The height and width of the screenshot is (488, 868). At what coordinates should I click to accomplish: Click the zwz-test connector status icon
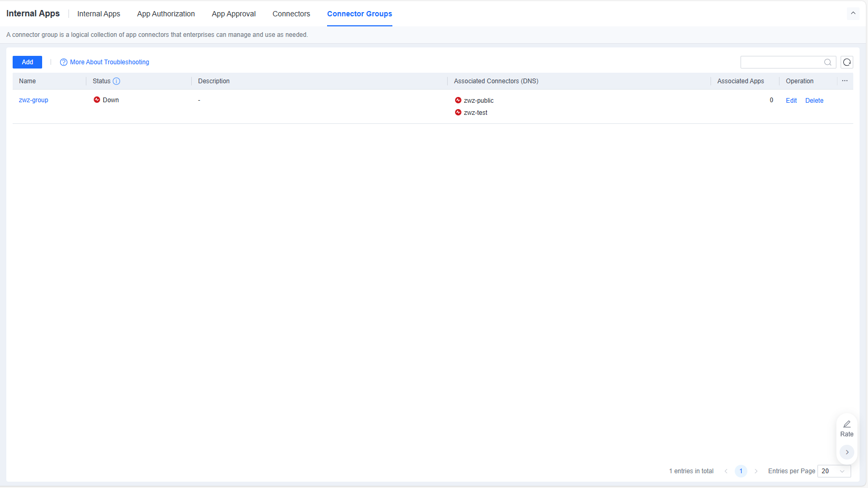click(458, 112)
